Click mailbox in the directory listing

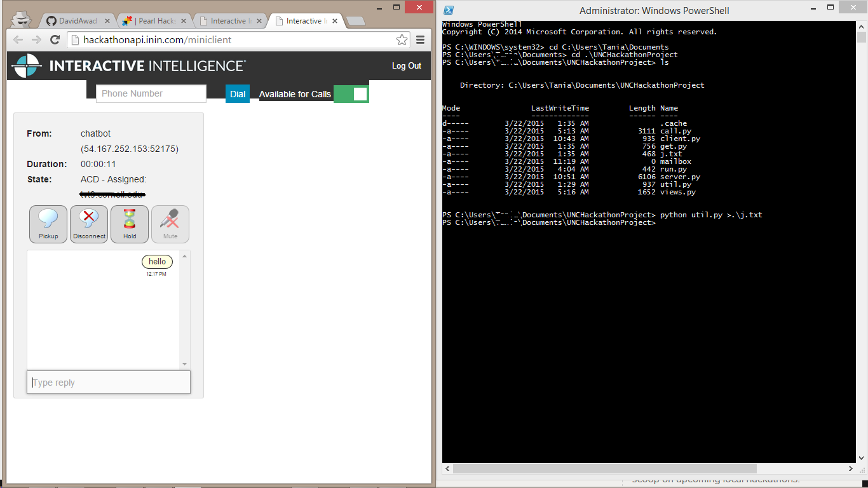[x=675, y=161]
